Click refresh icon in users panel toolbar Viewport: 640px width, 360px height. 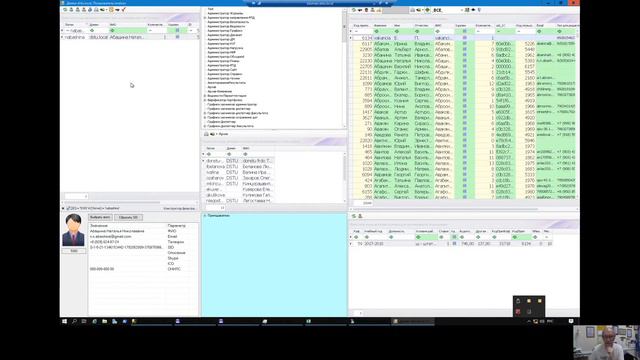click(65, 10)
